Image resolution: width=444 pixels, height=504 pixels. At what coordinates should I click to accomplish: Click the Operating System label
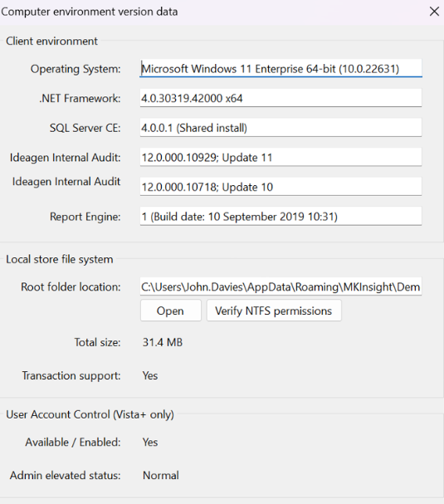[76, 69]
